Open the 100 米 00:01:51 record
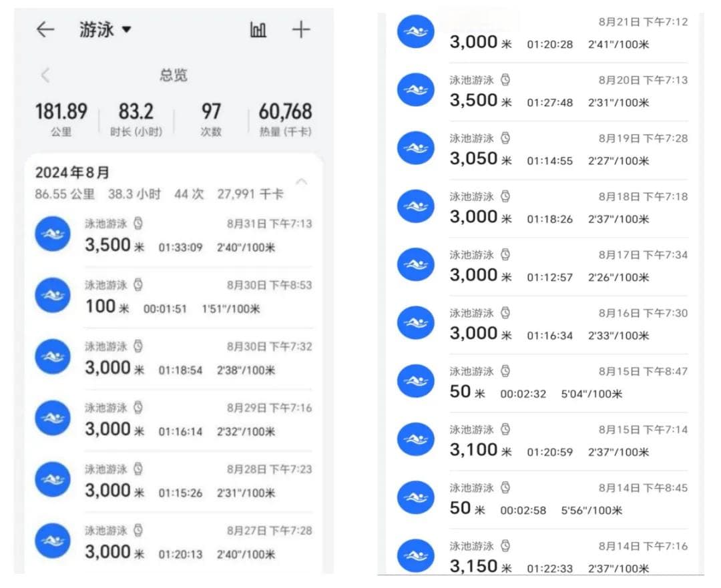Image resolution: width=721 pixels, height=588 pixels. 174,297
